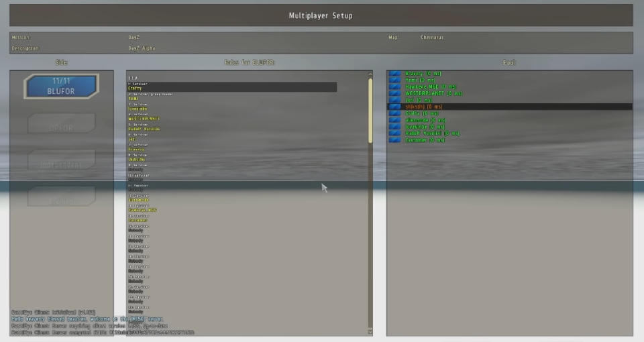
Task: Select 'Crafty (0 ms)' in the pool list
Action: (422, 113)
